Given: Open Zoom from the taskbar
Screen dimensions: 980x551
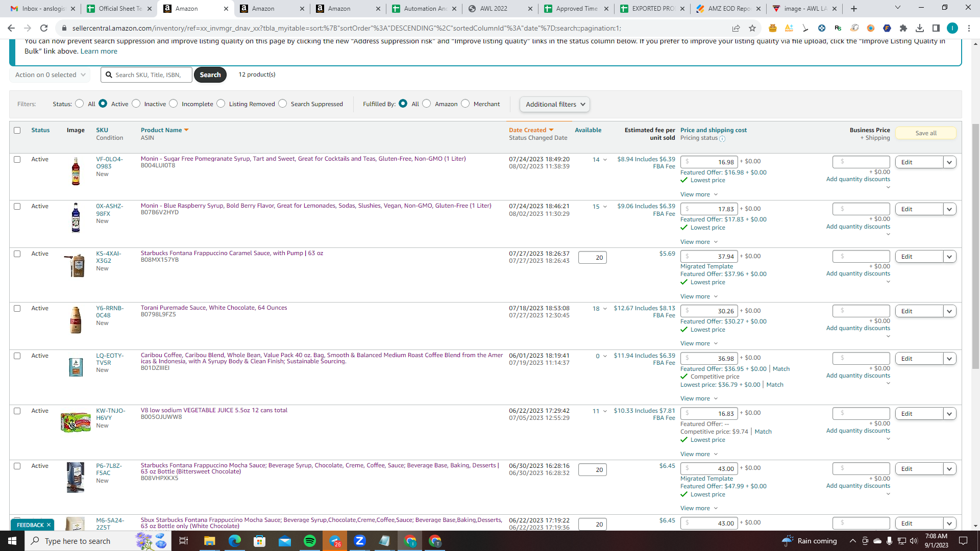Looking at the screenshot, I should click(360, 541).
